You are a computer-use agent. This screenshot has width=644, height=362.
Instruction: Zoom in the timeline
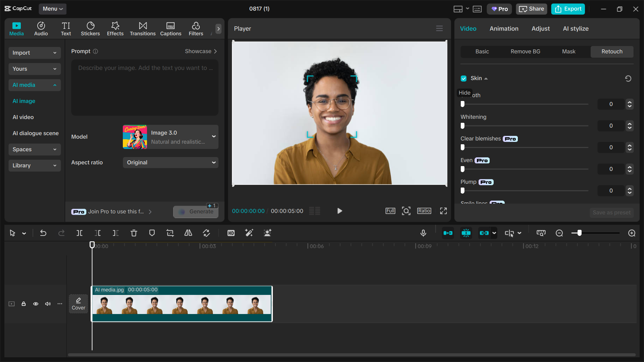click(632, 233)
